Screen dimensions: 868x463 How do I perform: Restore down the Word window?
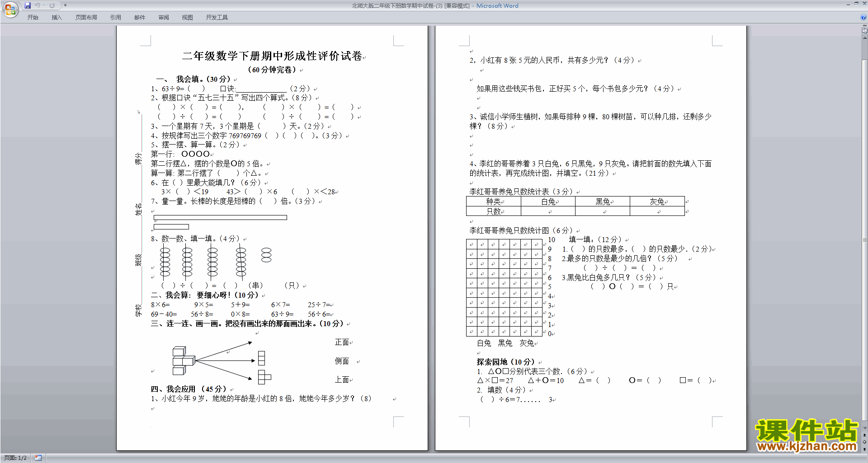pos(856,4)
